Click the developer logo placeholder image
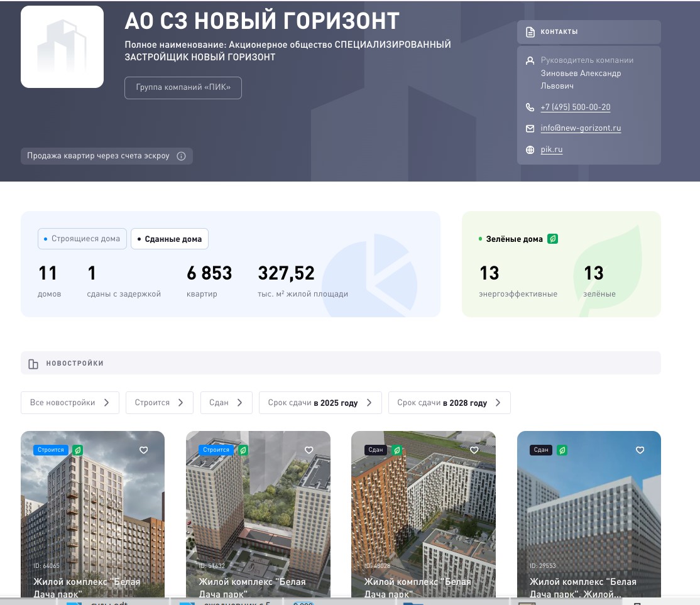The height and width of the screenshot is (605, 700). pyautogui.click(x=62, y=47)
